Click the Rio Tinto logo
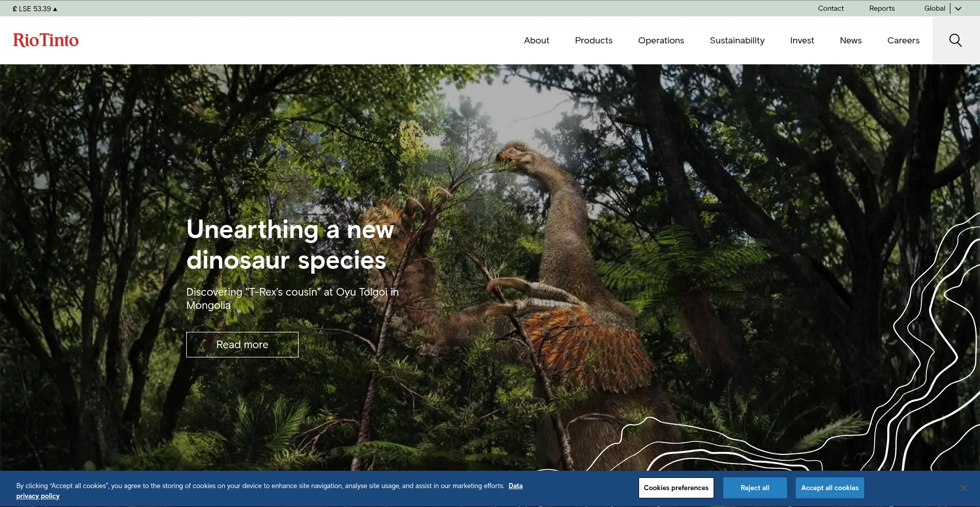Viewport: 980px width, 507px height. 46,40
